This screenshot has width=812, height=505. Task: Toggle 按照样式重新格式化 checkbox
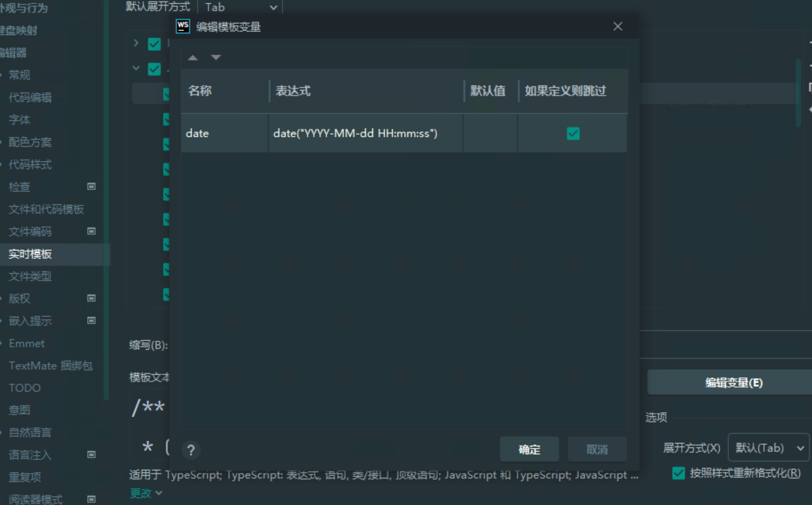pyautogui.click(x=678, y=473)
